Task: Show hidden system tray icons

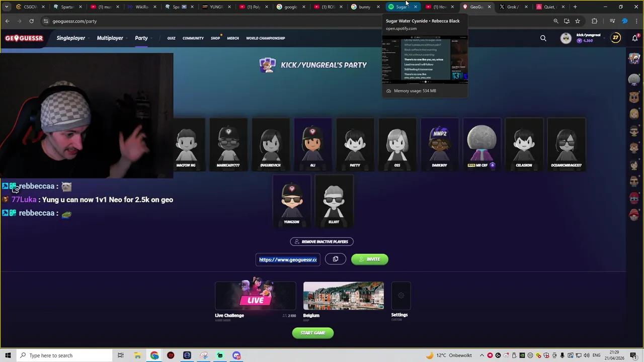Action: (x=481, y=355)
